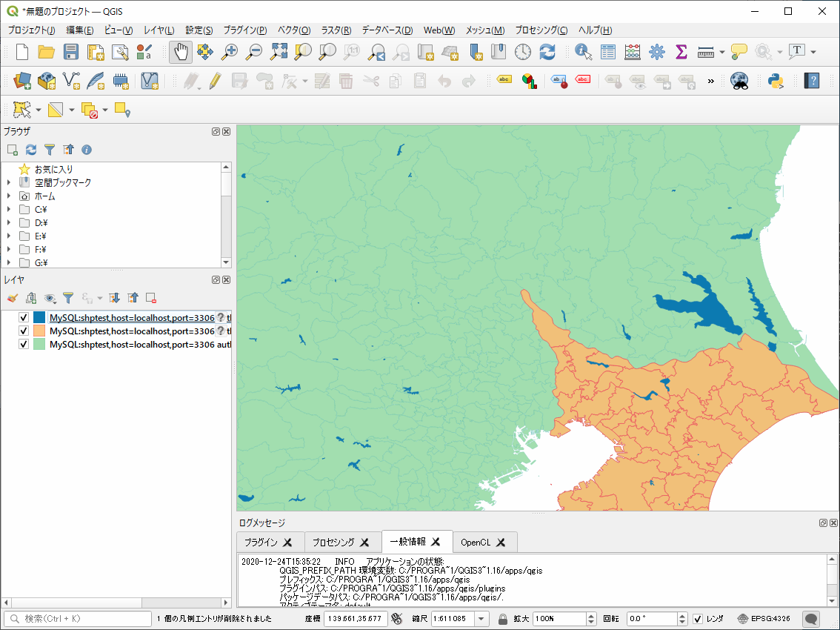Close the Browser panel

[x=227, y=131]
